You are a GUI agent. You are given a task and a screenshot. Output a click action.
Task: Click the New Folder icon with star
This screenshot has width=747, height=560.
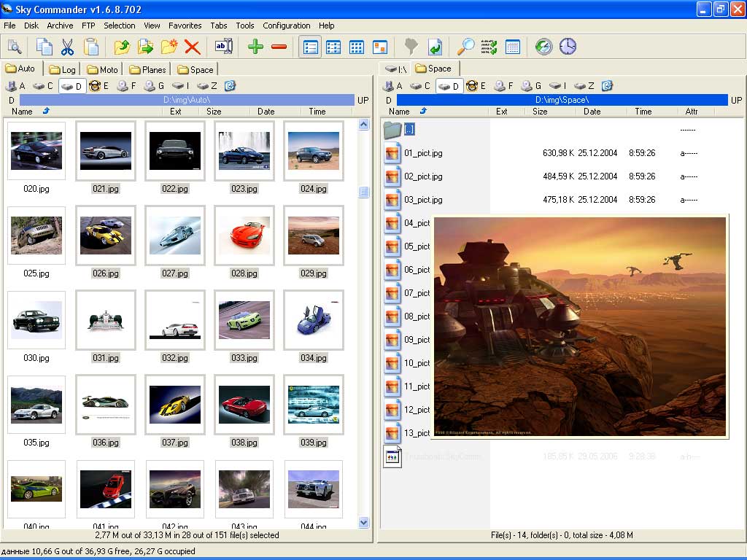pos(169,47)
